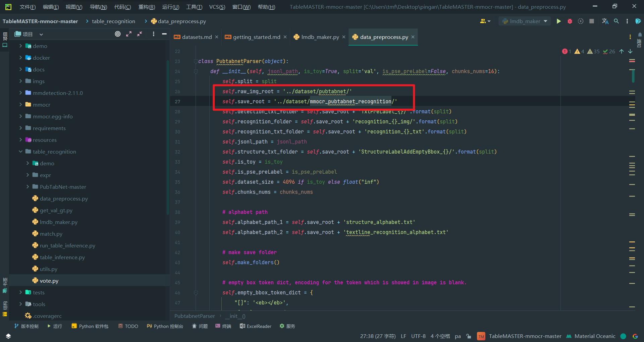Click table_recognition breadcrumb in navigation bar
Viewport: 644px width, 342px height.
(113, 21)
